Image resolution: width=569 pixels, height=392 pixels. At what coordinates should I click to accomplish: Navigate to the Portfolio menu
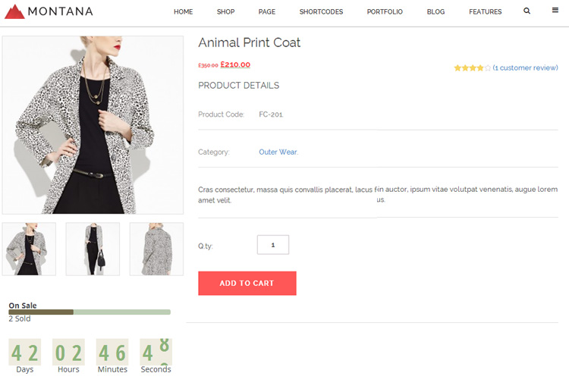point(385,12)
